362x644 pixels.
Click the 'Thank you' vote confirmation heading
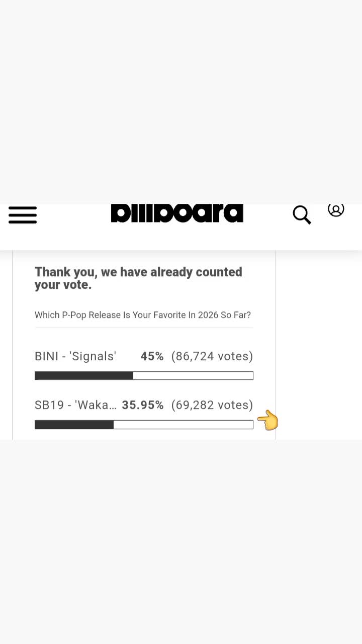coord(138,278)
